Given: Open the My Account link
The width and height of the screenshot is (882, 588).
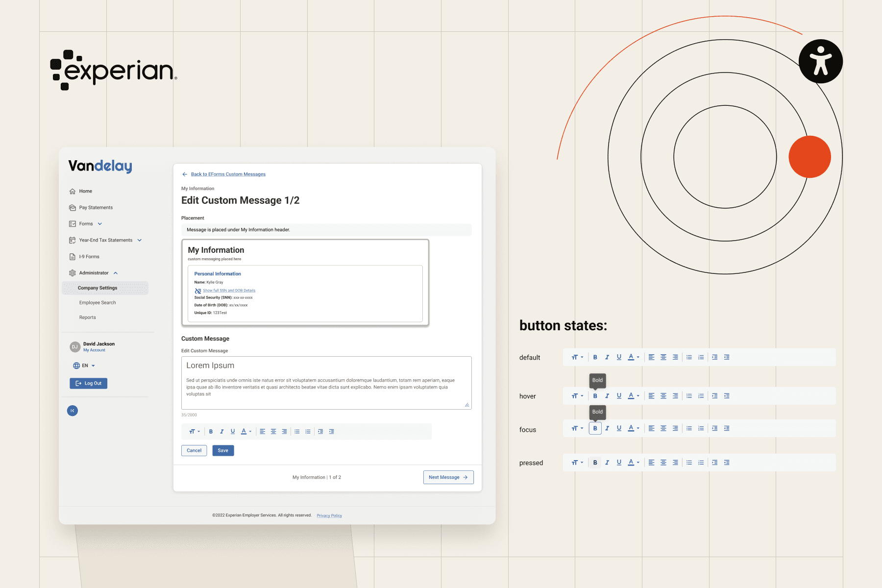Looking at the screenshot, I should [x=94, y=350].
